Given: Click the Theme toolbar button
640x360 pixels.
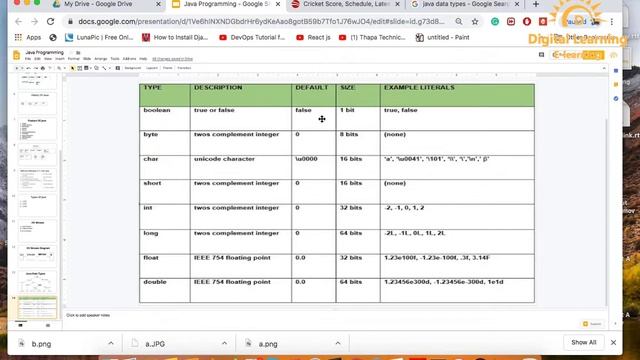Looking at the screenshot, I should (x=168, y=68).
